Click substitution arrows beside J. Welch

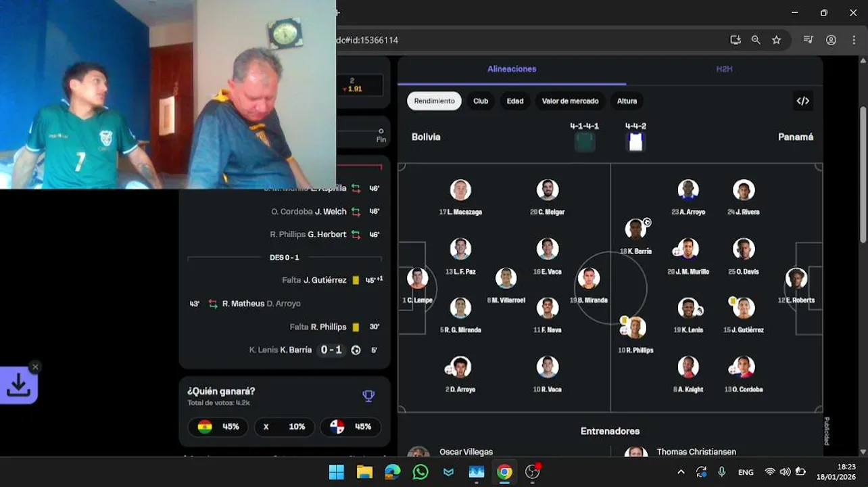(356, 212)
